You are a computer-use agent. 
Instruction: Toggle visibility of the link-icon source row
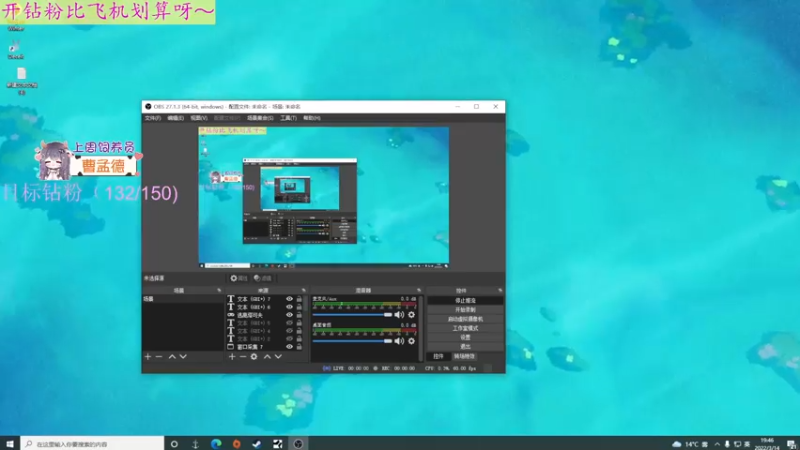click(289, 315)
